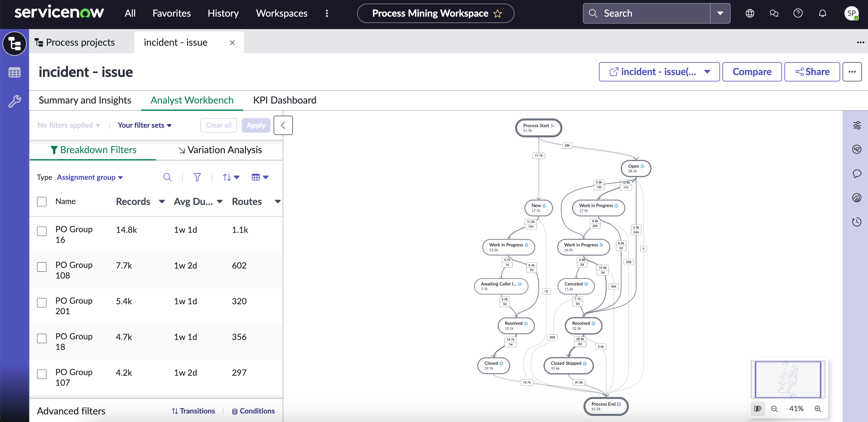Image resolution: width=868 pixels, height=422 pixels.
Task: Check the PO Group 108 row
Action: [42, 267]
